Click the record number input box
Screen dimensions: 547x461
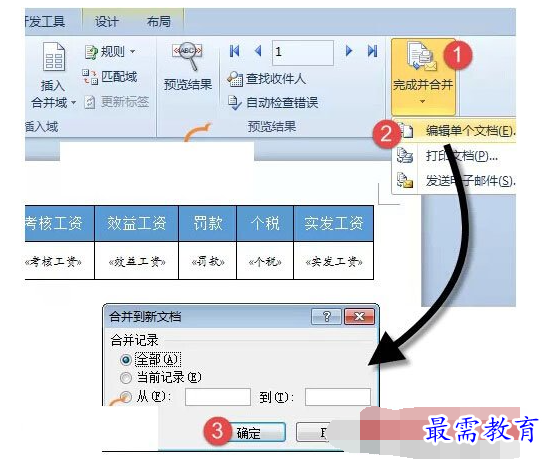tap(303, 52)
